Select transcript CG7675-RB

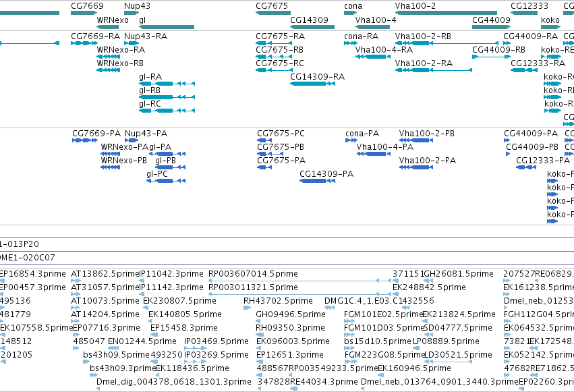point(280,50)
